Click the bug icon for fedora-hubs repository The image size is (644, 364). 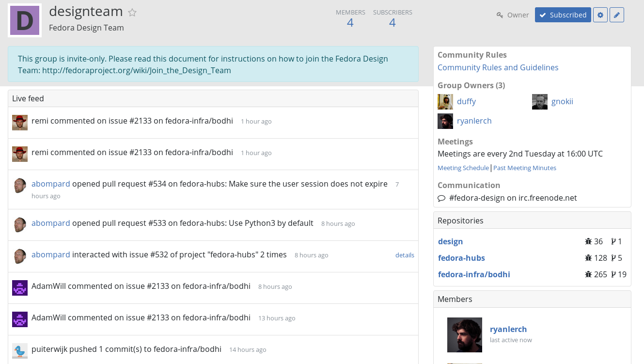(588, 258)
